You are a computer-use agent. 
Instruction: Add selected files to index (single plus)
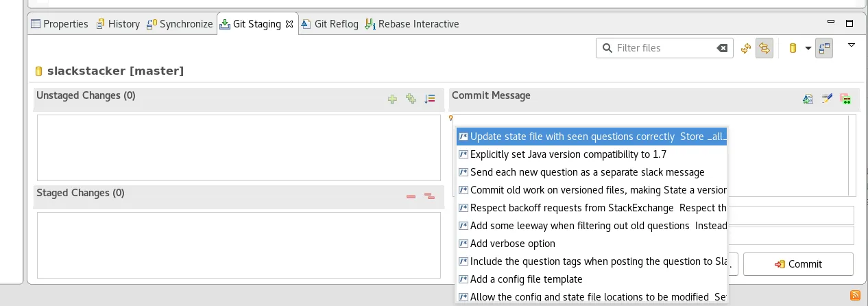click(392, 99)
